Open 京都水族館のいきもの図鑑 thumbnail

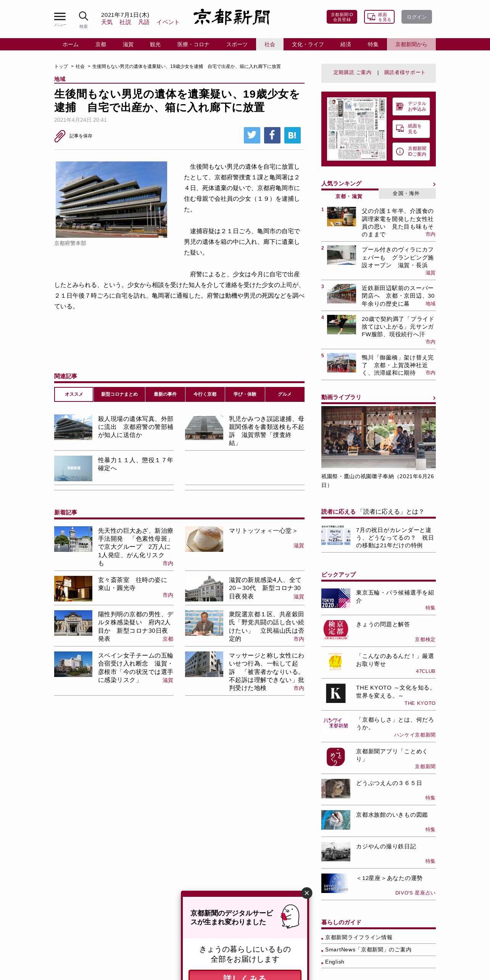tap(336, 820)
